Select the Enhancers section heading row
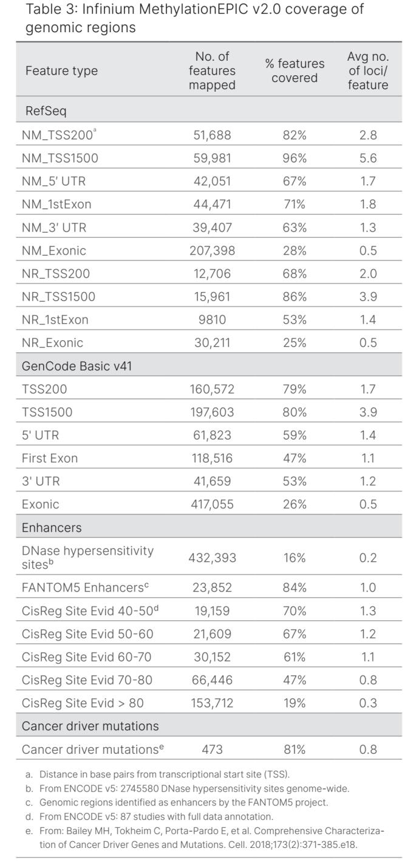This screenshot has height=868, width=419. (x=52, y=527)
